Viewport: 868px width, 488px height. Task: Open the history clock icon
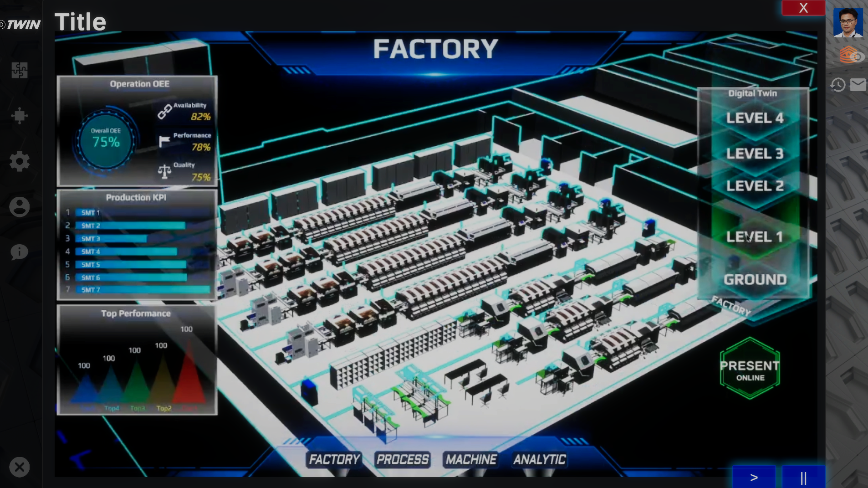pos(837,85)
